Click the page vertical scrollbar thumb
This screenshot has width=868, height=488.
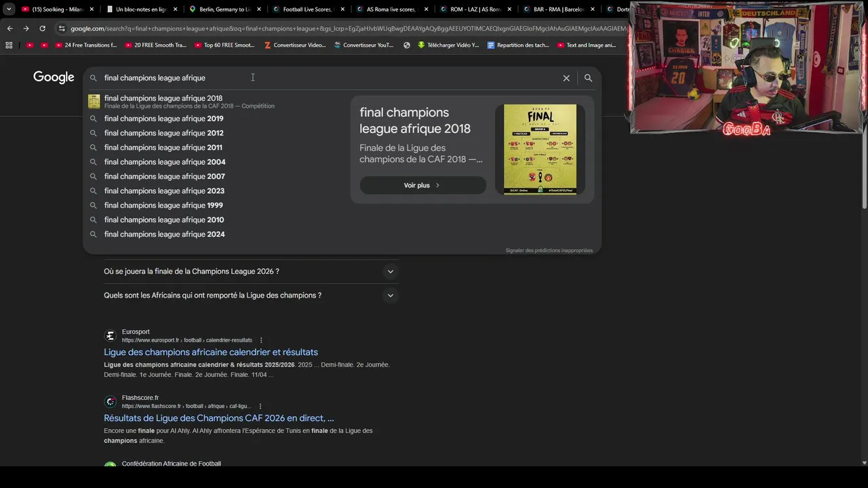pyautogui.click(x=864, y=135)
